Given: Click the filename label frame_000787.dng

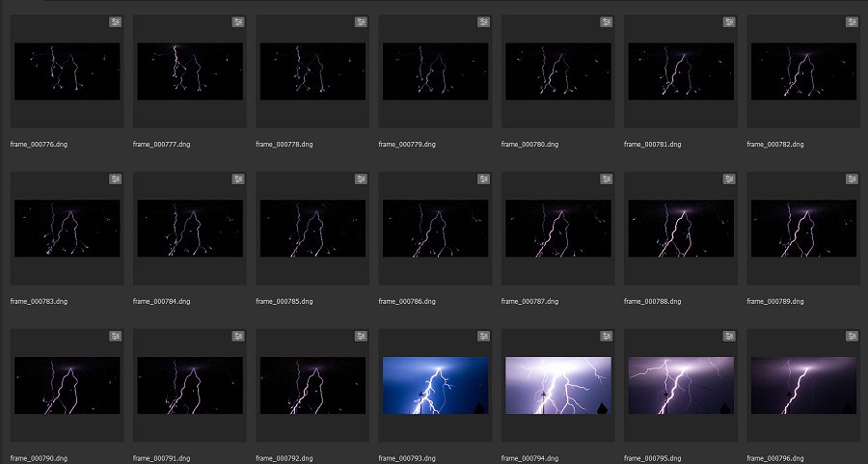Looking at the screenshot, I should pyautogui.click(x=530, y=301).
